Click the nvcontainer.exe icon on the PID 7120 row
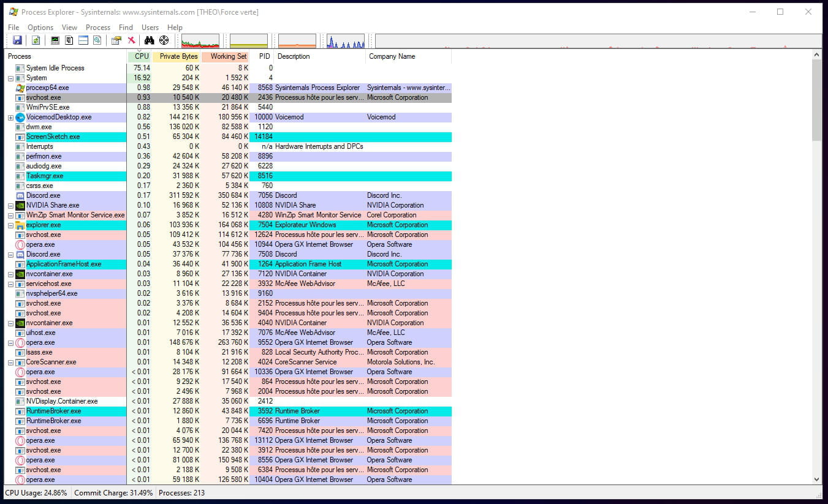Viewport: 828px width, 504px height. [x=20, y=274]
